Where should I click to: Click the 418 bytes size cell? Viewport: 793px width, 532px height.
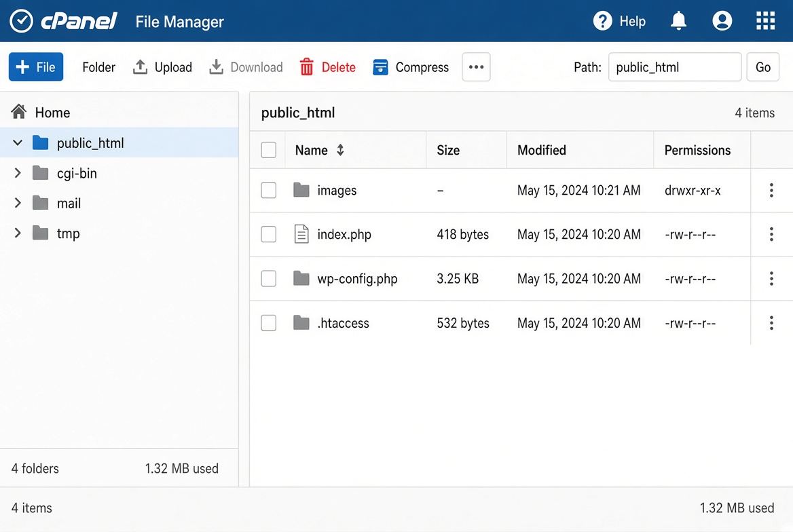463,235
